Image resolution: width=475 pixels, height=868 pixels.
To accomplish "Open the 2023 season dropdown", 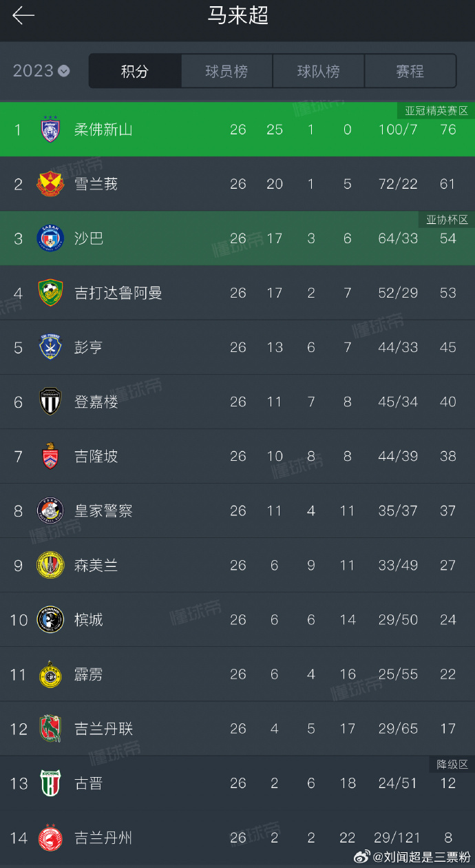I will point(41,71).
